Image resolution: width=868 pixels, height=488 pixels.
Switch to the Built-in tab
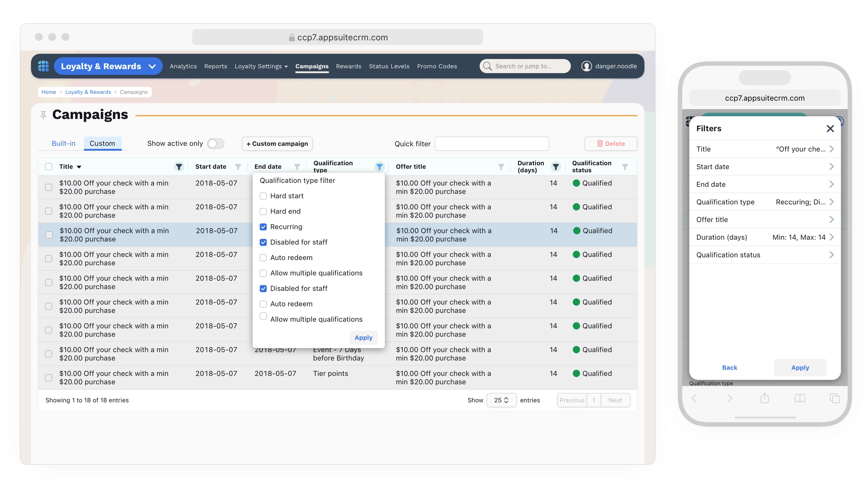tap(63, 143)
